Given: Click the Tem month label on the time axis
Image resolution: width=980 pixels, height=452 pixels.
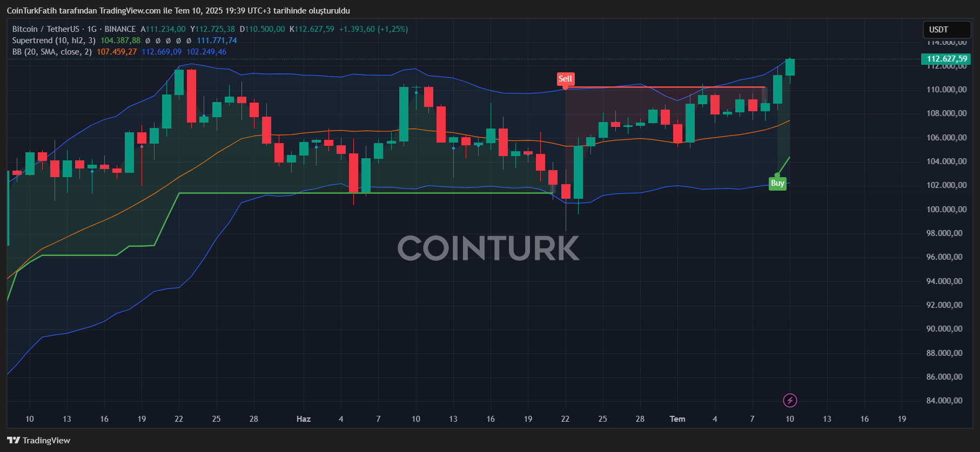Looking at the screenshot, I should coord(677,419).
